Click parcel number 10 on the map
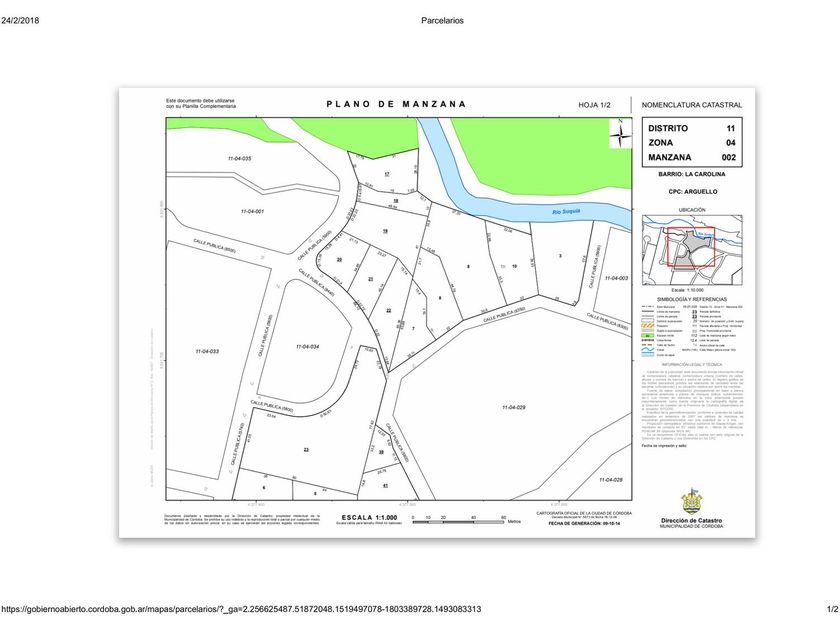This screenshot has height=630, width=840. [x=514, y=266]
